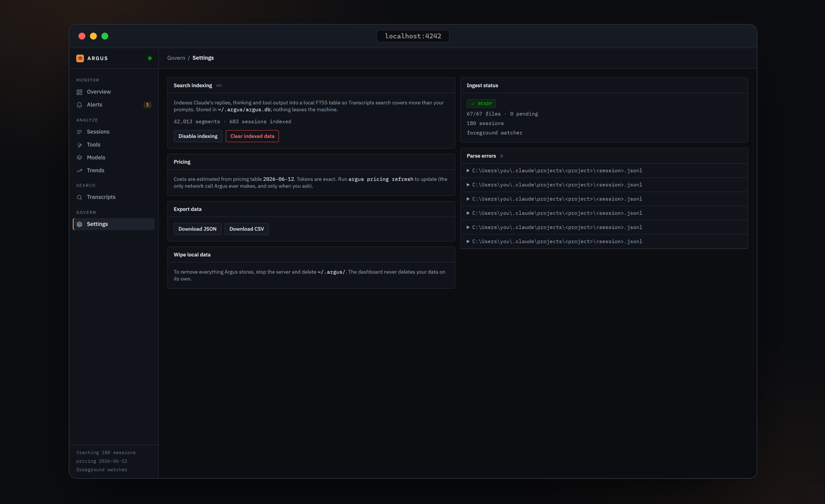Click '67/67 files · 0 pending' text
825x504 pixels.
click(x=502, y=114)
